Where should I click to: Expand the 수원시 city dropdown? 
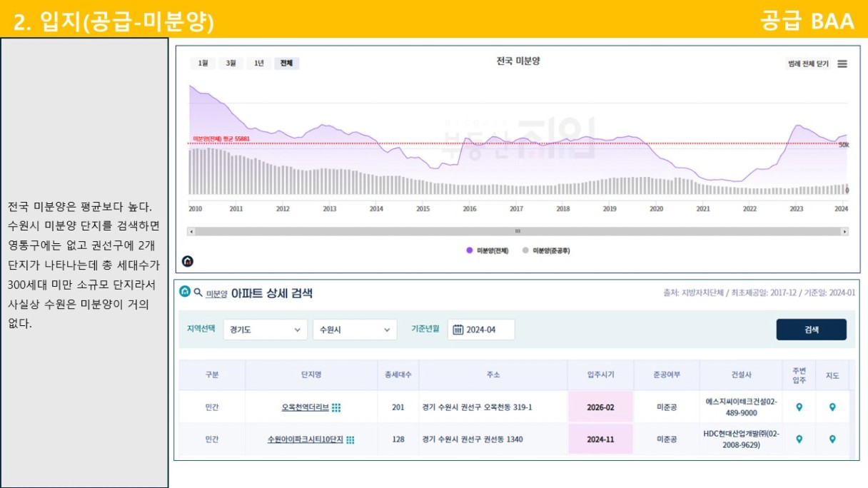click(355, 330)
